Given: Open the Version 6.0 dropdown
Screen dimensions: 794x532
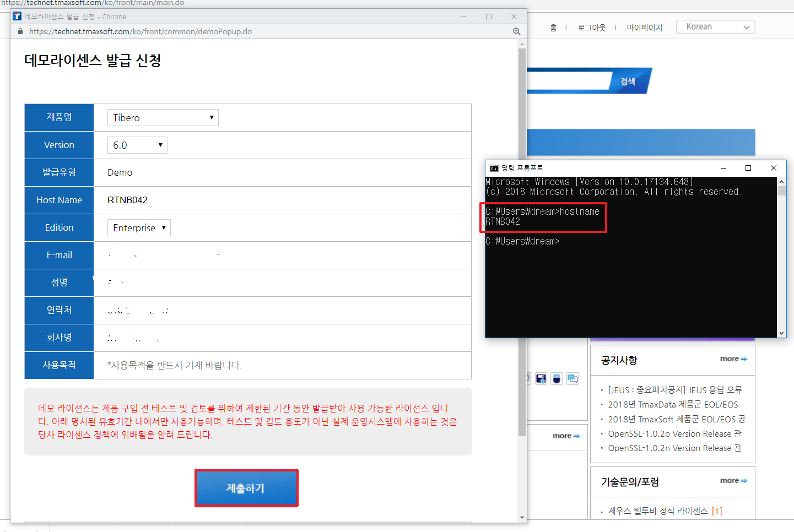Looking at the screenshot, I should coord(137,145).
